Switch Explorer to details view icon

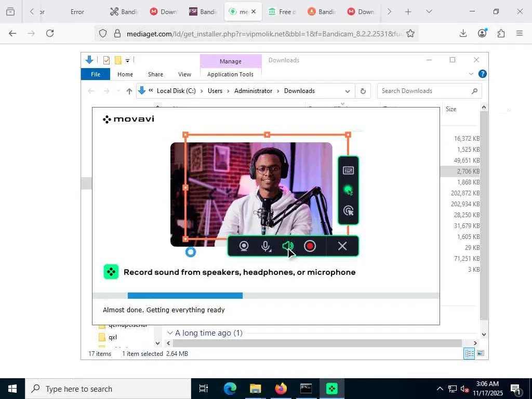(469, 353)
